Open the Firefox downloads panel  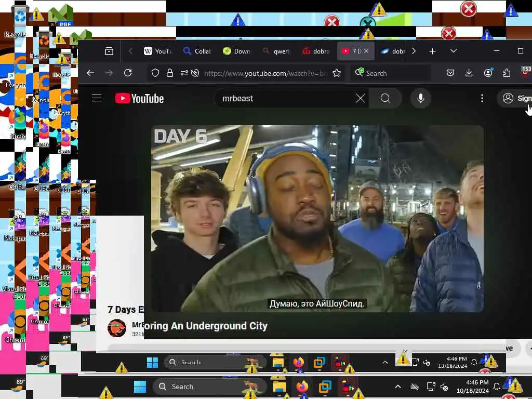(469, 73)
